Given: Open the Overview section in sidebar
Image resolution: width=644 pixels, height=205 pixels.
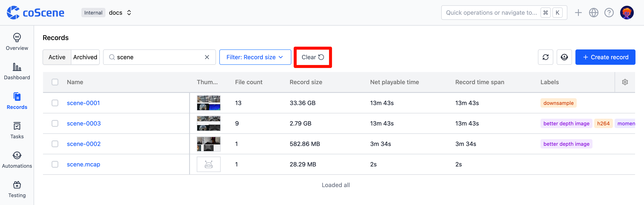Looking at the screenshot, I should [17, 42].
